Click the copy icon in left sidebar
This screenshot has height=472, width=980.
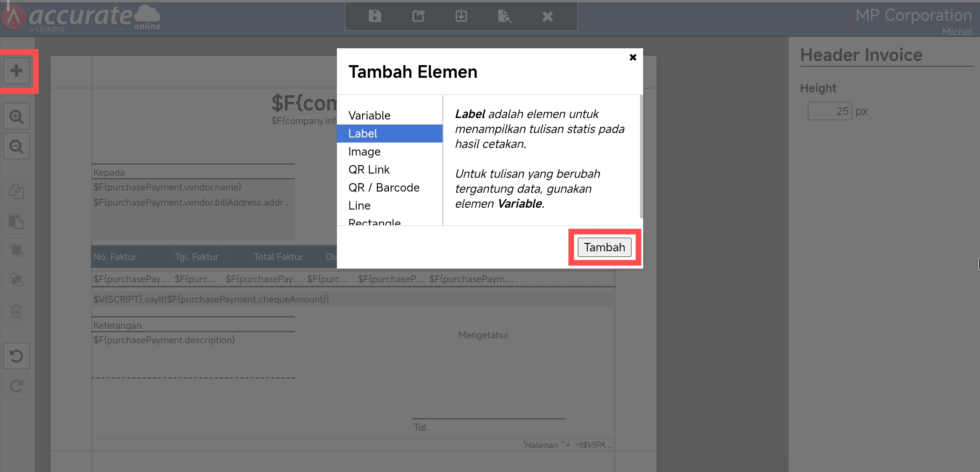click(x=16, y=191)
